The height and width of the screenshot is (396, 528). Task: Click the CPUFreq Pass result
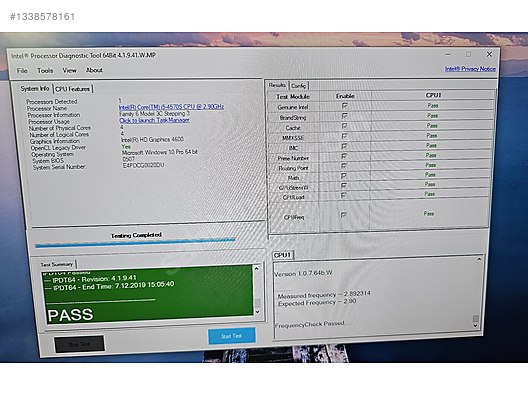428,213
